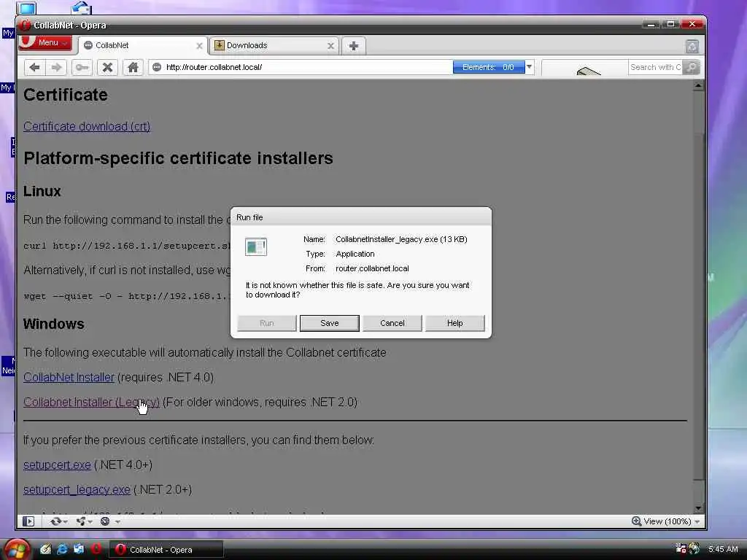Click the tray icon next to the clock
Viewport: 747px width, 560px height.
[x=694, y=548]
